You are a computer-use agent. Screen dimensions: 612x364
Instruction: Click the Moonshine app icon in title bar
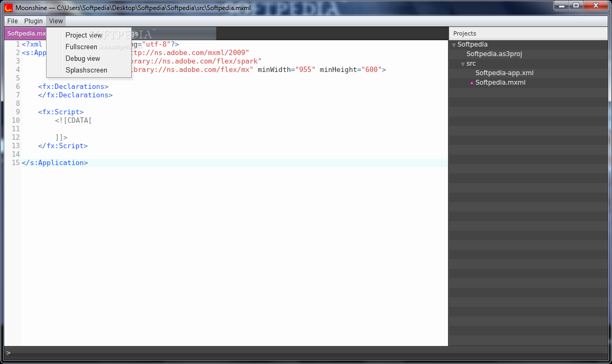click(8, 7)
